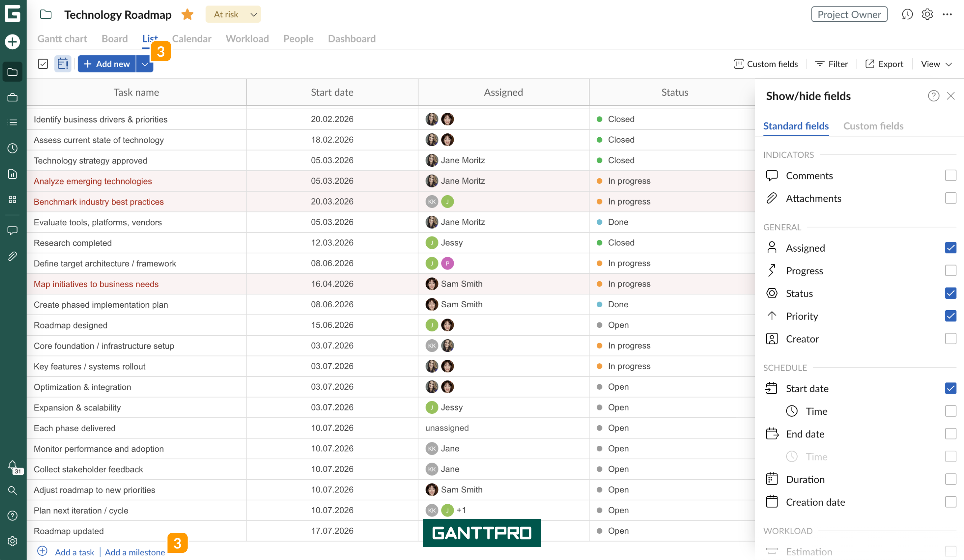The height and width of the screenshot is (560, 964).
Task: Enable the Creator field checkbox
Action: (x=951, y=339)
